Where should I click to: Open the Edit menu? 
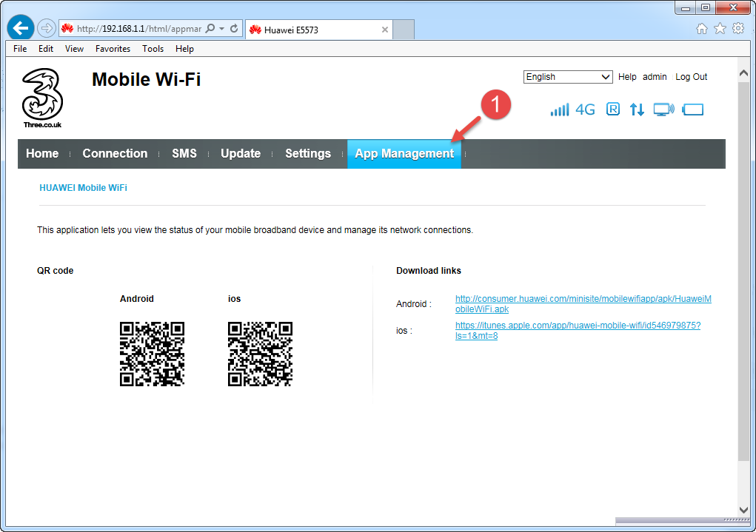(46, 49)
